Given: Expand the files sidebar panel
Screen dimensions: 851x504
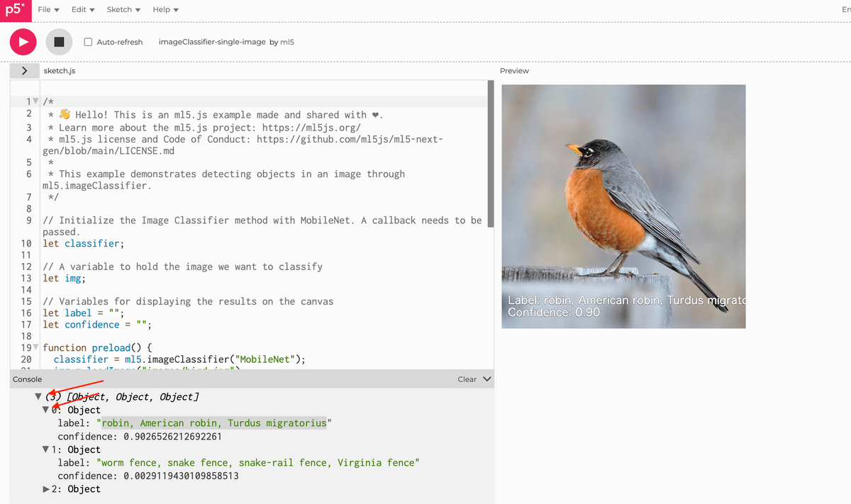Looking at the screenshot, I should pyautogui.click(x=24, y=70).
